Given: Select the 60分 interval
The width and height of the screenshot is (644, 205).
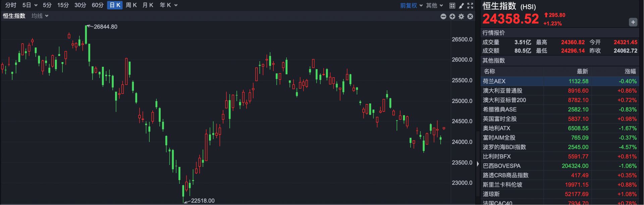Looking at the screenshot, I should point(98,5).
